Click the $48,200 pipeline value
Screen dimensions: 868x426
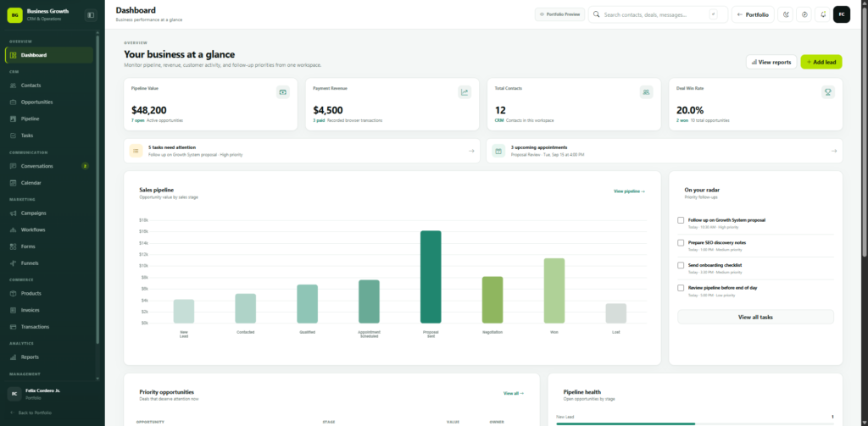(x=149, y=110)
